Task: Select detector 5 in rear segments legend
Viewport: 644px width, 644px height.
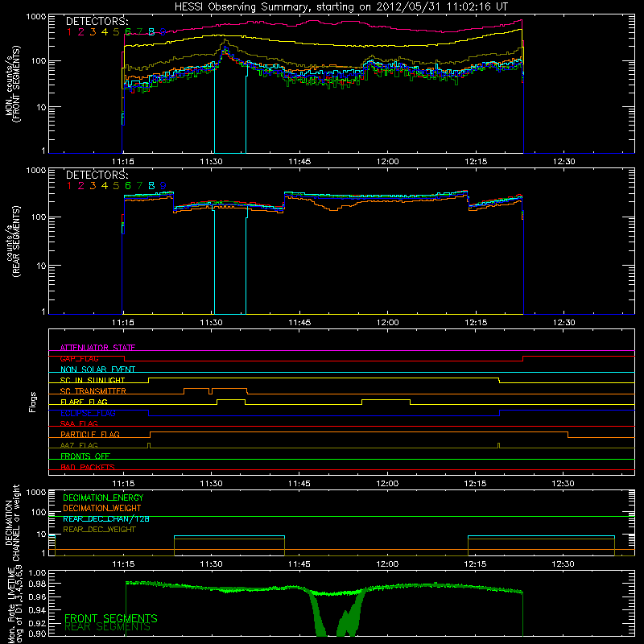Action: tap(116, 186)
